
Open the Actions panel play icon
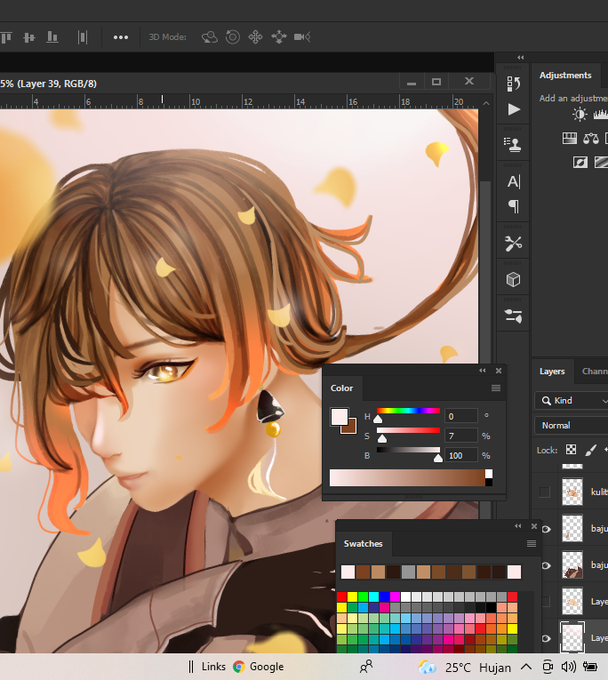pyautogui.click(x=513, y=109)
